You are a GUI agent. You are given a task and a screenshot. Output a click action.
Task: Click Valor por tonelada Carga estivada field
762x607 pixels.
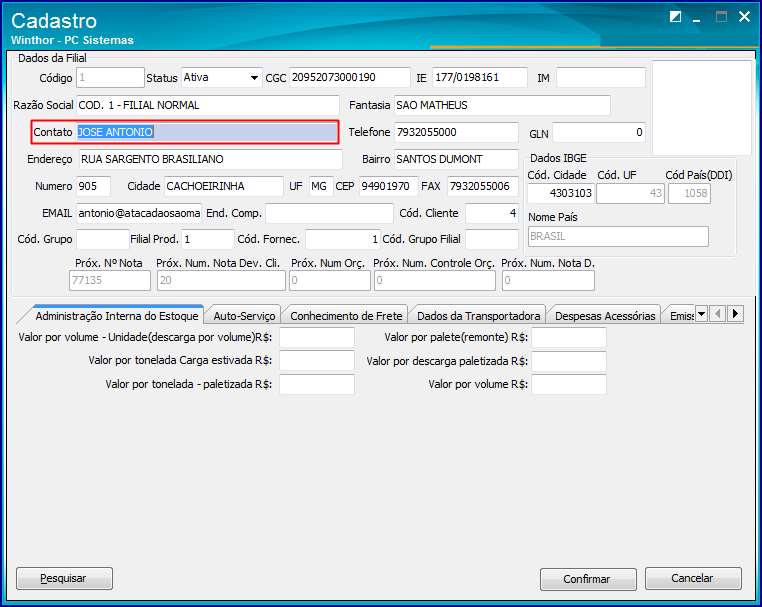tap(317, 361)
